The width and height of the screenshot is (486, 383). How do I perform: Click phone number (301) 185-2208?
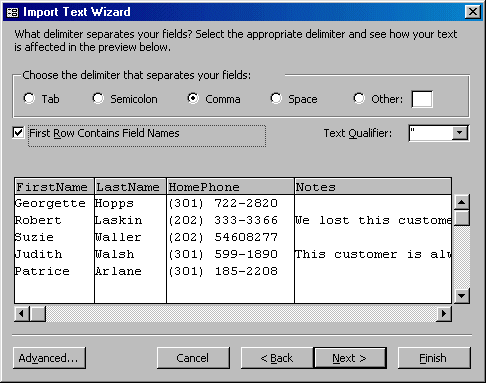(223, 271)
